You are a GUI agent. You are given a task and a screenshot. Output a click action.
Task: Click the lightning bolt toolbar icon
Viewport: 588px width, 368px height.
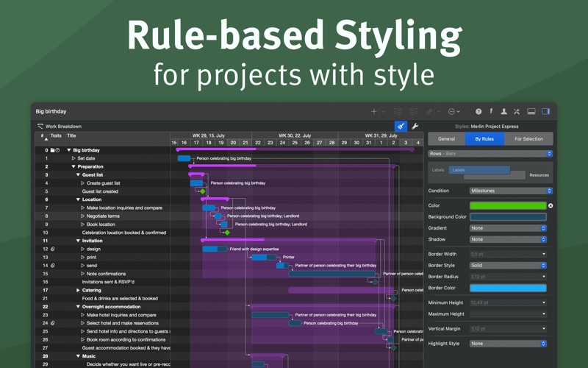491,112
